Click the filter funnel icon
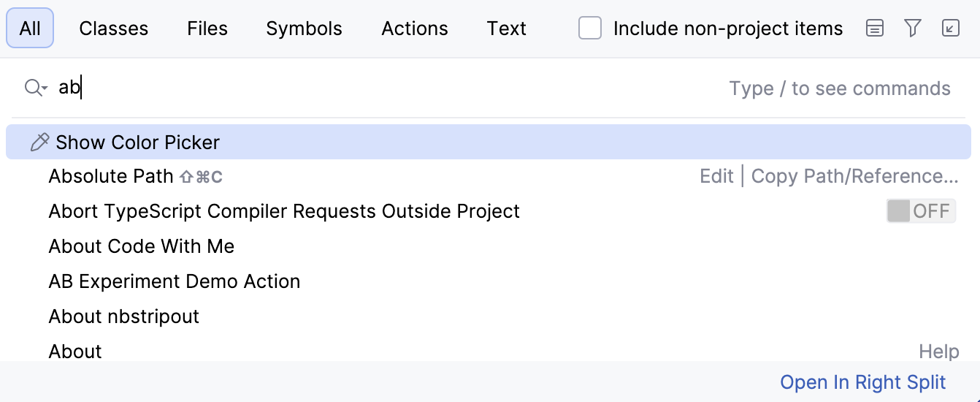The height and width of the screenshot is (402, 980). (912, 29)
